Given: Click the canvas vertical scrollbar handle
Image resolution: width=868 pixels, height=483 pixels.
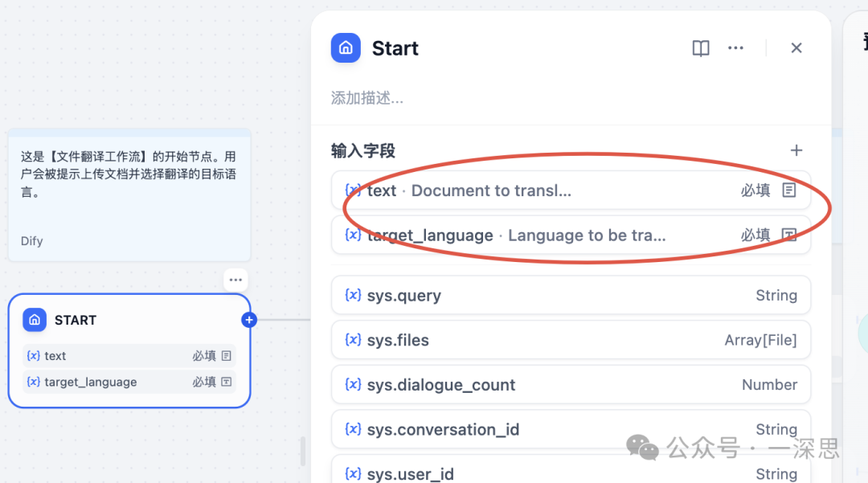Looking at the screenshot, I should tap(303, 452).
